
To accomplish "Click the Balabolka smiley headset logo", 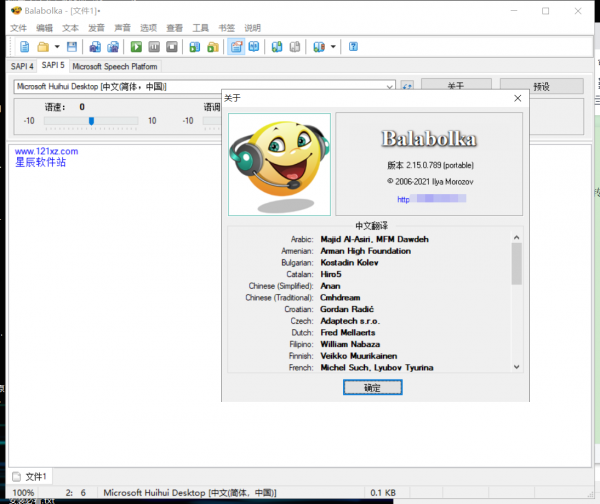I will (x=279, y=164).
